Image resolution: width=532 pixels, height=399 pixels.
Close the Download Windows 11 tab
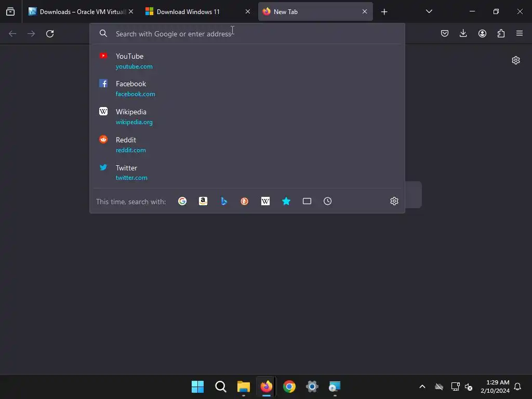(248, 11)
